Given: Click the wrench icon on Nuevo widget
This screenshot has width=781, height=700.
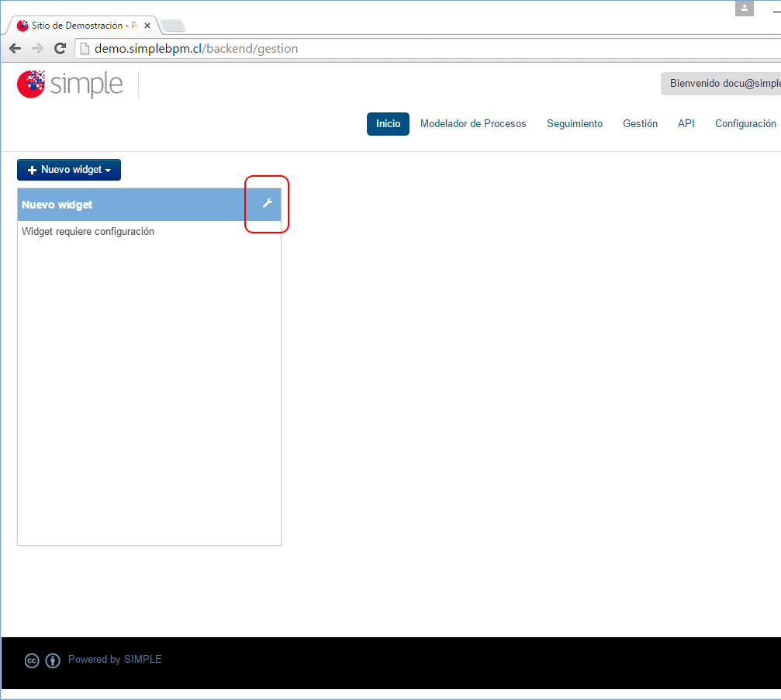Looking at the screenshot, I should pos(268,202).
